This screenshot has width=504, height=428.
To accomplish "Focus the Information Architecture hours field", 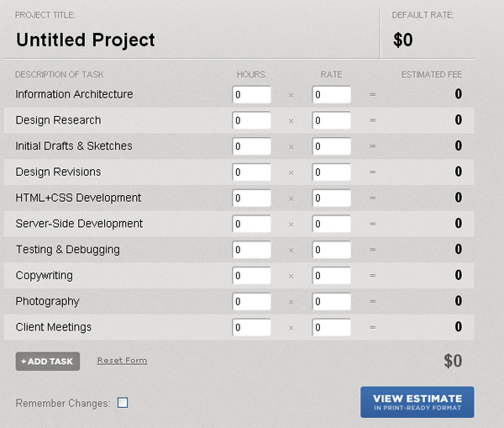I will click(251, 95).
